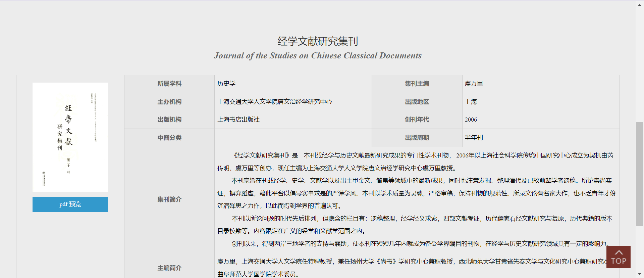Click the English journal subtitle text

pyautogui.click(x=318, y=56)
